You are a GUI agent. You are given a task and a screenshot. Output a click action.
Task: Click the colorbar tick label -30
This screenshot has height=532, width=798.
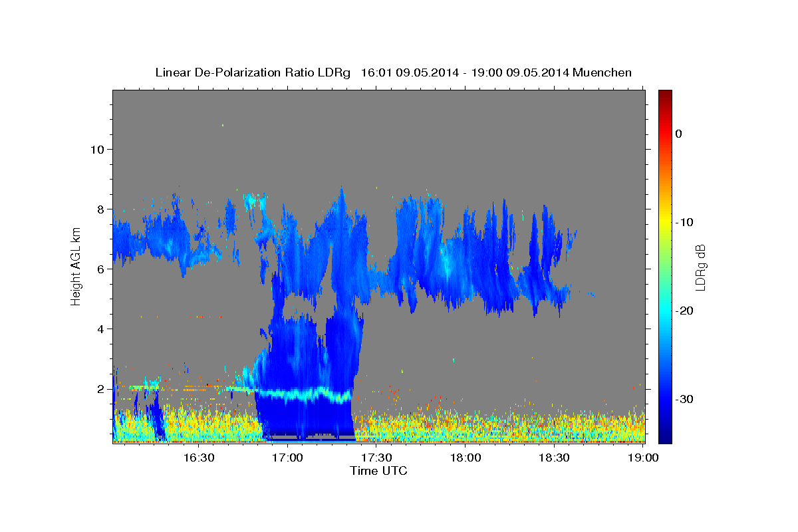coord(684,399)
